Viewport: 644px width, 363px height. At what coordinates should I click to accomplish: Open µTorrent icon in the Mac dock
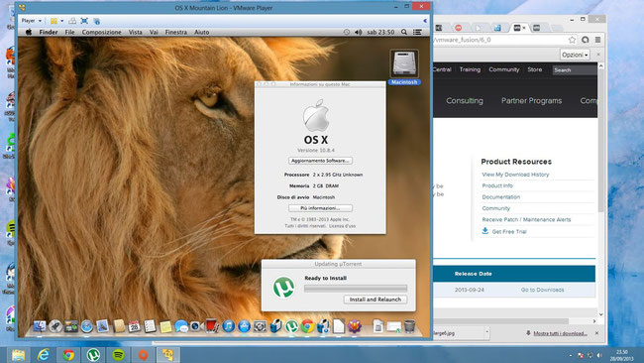point(291,326)
